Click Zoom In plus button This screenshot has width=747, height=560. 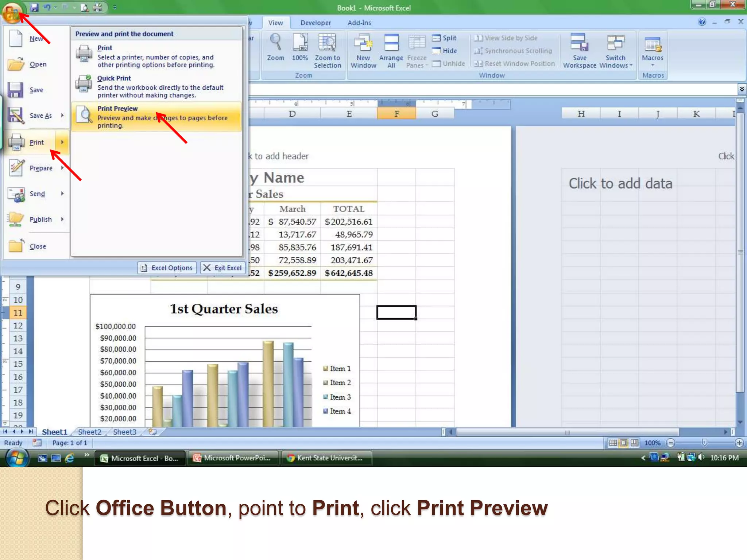(x=739, y=443)
